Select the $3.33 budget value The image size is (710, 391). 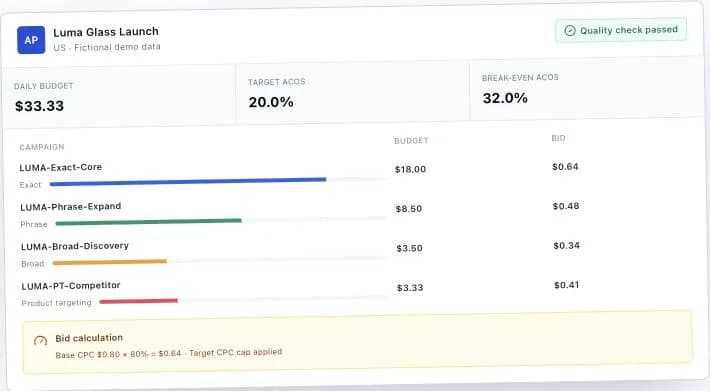[x=410, y=287]
